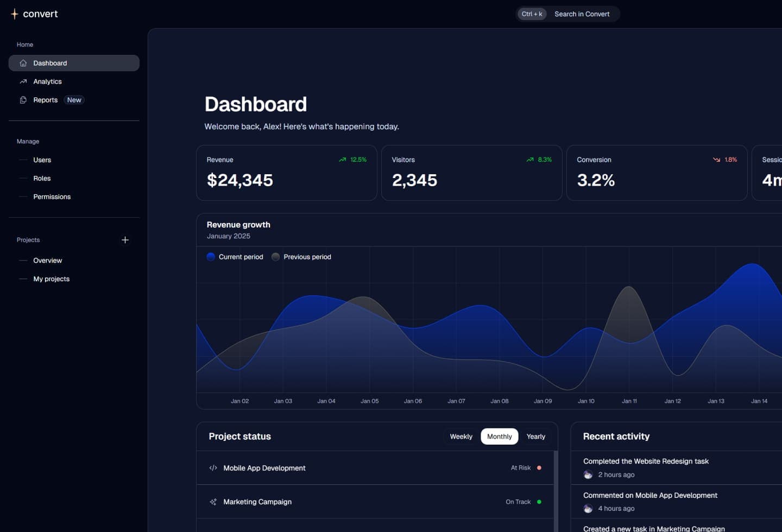This screenshot has width=782, height=532.
Task: Click the Revenue growth chart title
Action: 238,225
